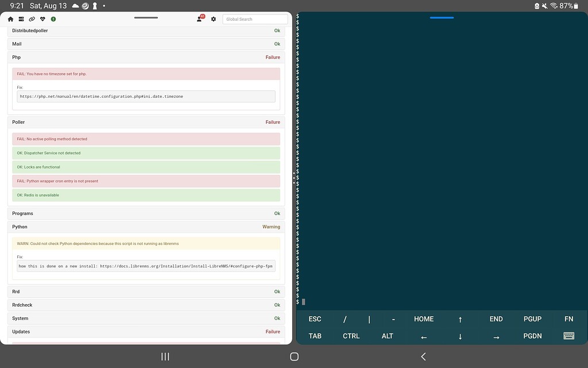Tap the Android back button
Image resolution: width=588 pixels, height=368 pixels.
click(423, 356)
